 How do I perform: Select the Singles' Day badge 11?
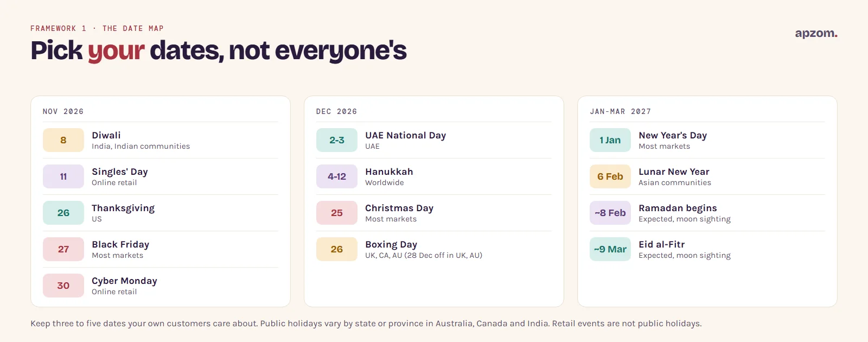pyautogui.click(x=63, y=176)
